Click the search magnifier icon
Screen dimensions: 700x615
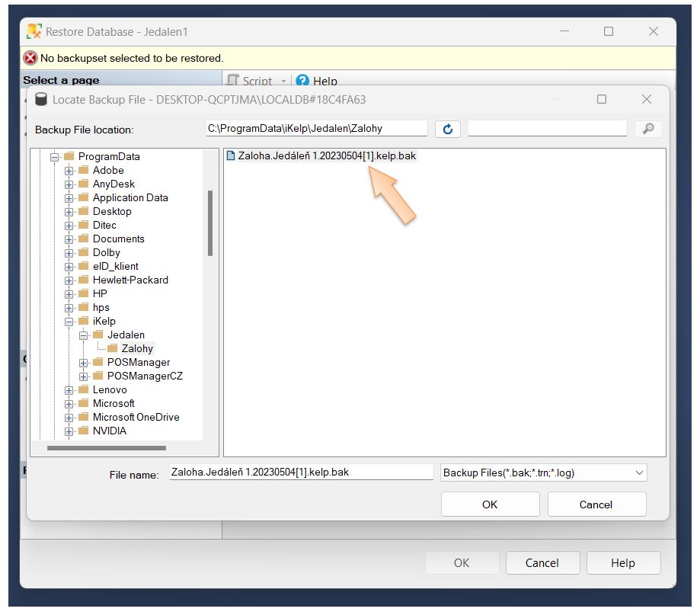click(647, 129)
